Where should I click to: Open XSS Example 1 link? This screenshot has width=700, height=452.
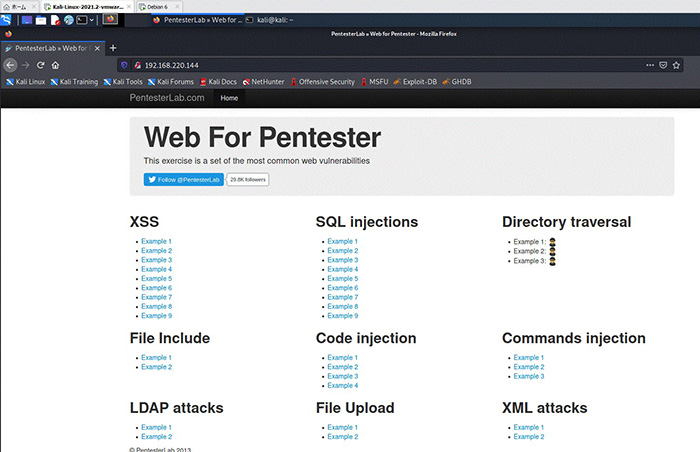click(x=156, y=242)
